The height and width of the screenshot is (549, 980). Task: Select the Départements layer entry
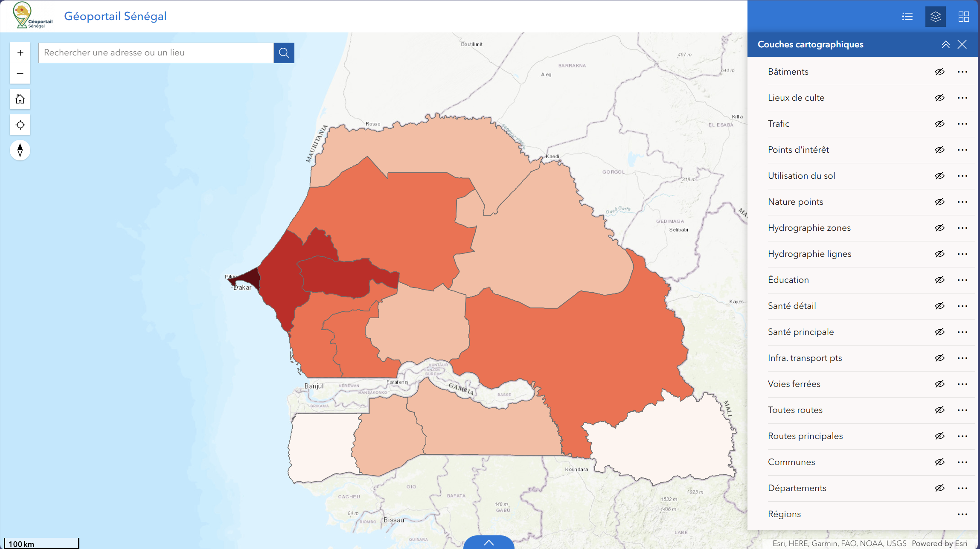(x=797, y=488)
